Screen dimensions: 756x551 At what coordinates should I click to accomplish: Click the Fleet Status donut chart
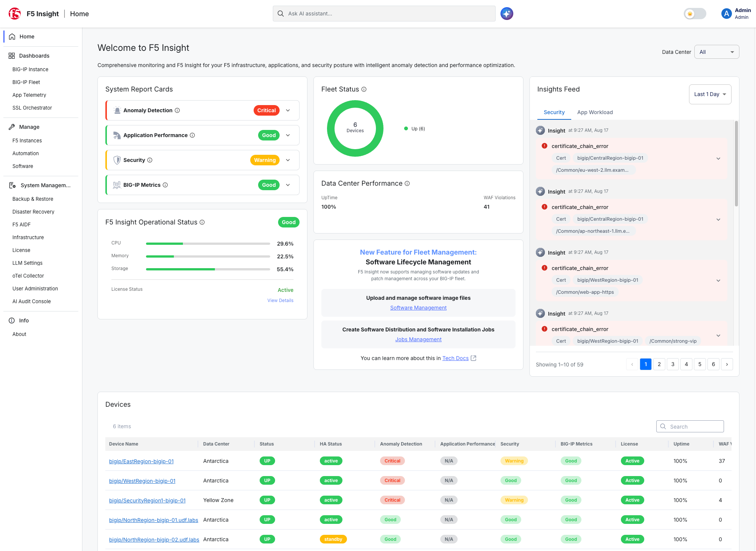pyautogui.click(x=355, y=128)
